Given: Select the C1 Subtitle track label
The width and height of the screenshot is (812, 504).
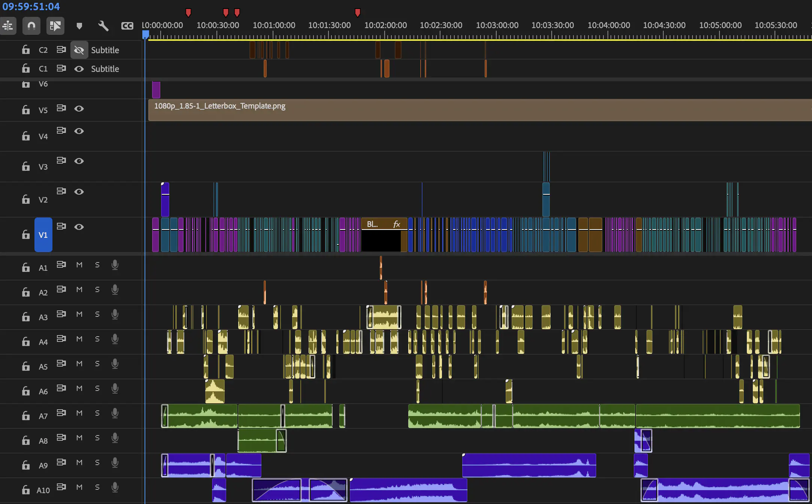Looking at the screenshot, I should pyautogui.click(x=105, y=69).
